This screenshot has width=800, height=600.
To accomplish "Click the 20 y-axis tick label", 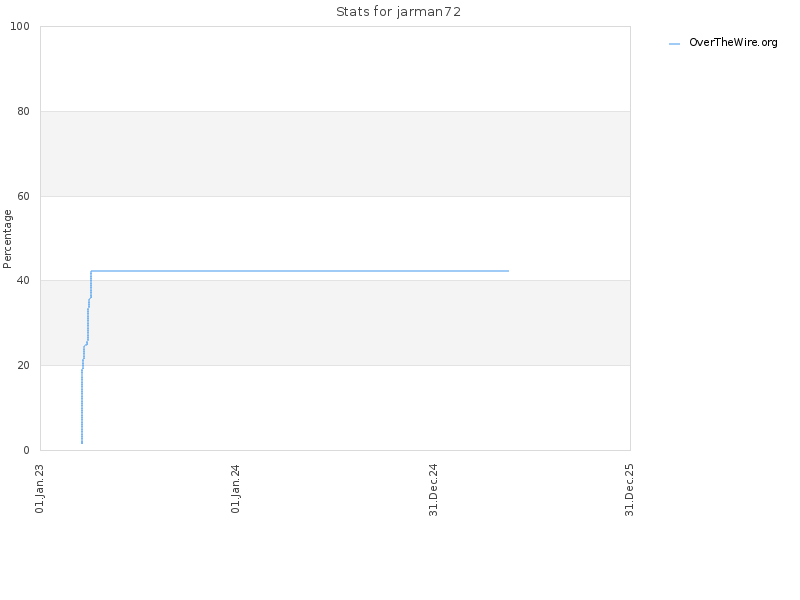I will pyautogui.click(x=23, y=365).
